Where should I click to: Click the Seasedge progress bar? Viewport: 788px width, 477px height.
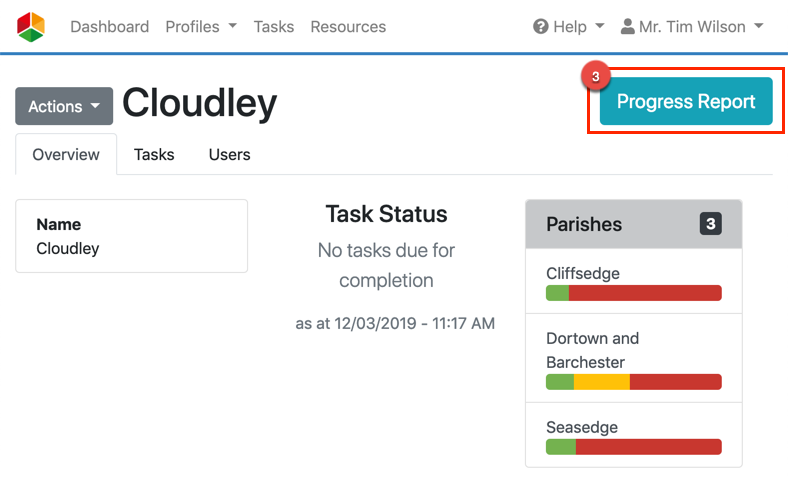pos(633,447)
